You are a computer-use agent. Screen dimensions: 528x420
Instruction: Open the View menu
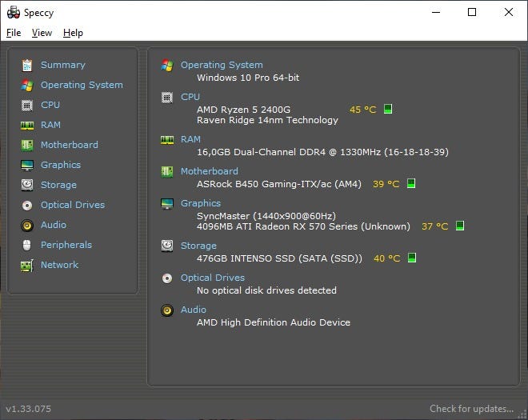42,33
